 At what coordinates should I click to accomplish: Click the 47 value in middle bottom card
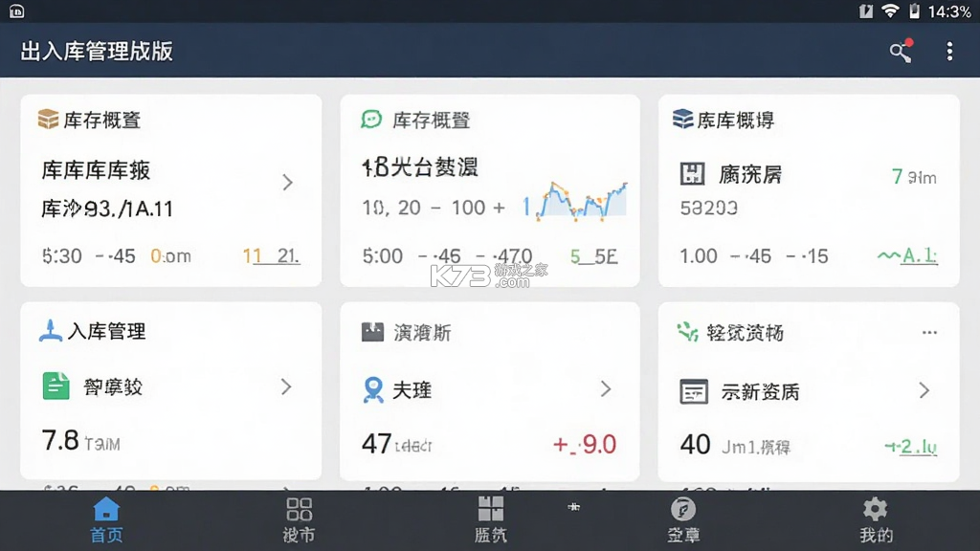(x=376, y=444)
